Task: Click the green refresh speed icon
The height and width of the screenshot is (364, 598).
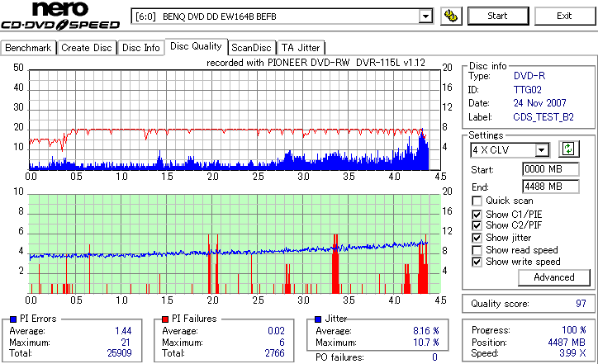Action: point(568,149)
